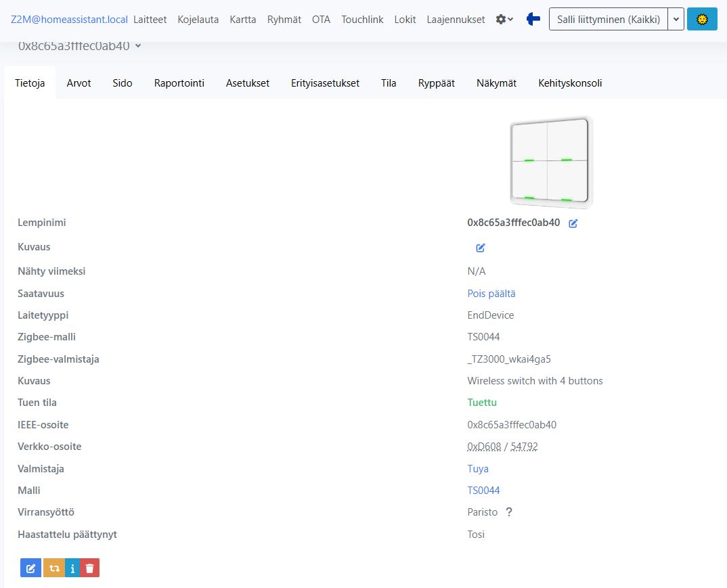Expand the Salli liittyminen dropdown arrow
The image size is (727, 588).
[676, 20]
